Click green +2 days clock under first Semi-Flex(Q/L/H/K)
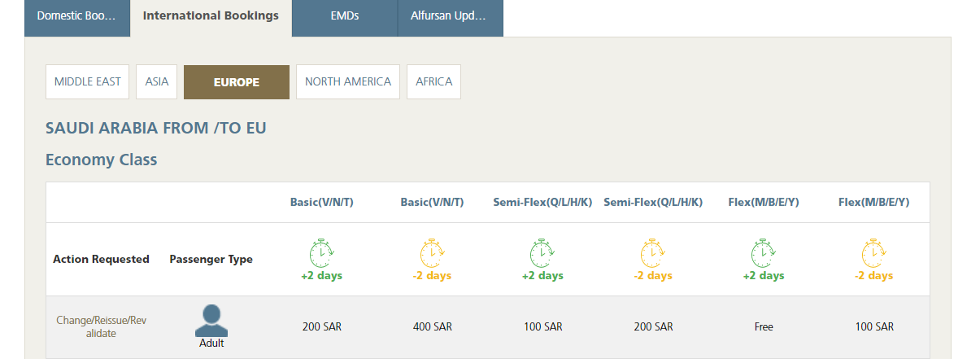The height and width of the screenshot is (359, 980). tap(542, 253)
